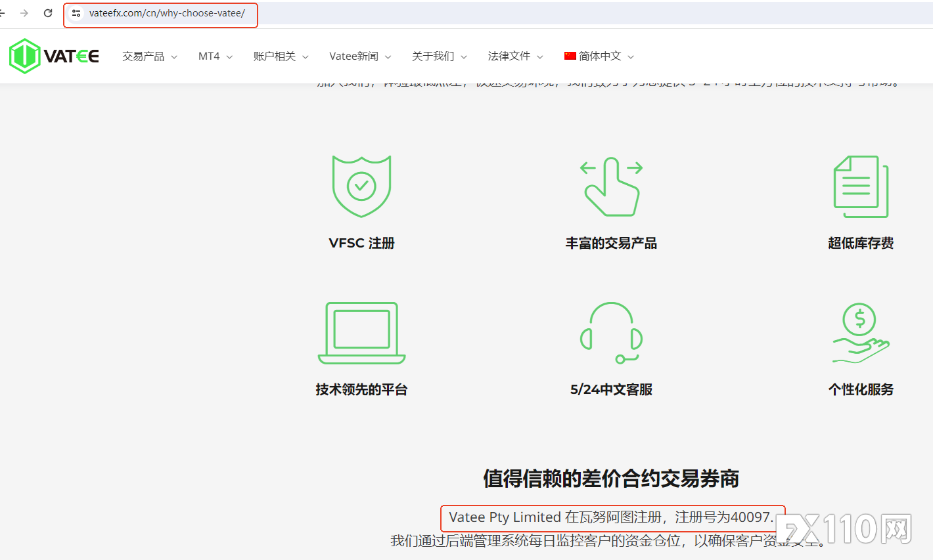Click the VFSC shield checkmark icon
The image size is (933, 560).
click(361, 186)
